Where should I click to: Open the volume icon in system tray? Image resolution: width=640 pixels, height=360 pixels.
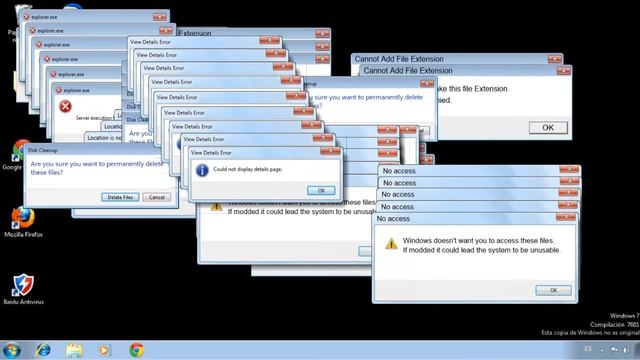(626, 350)
